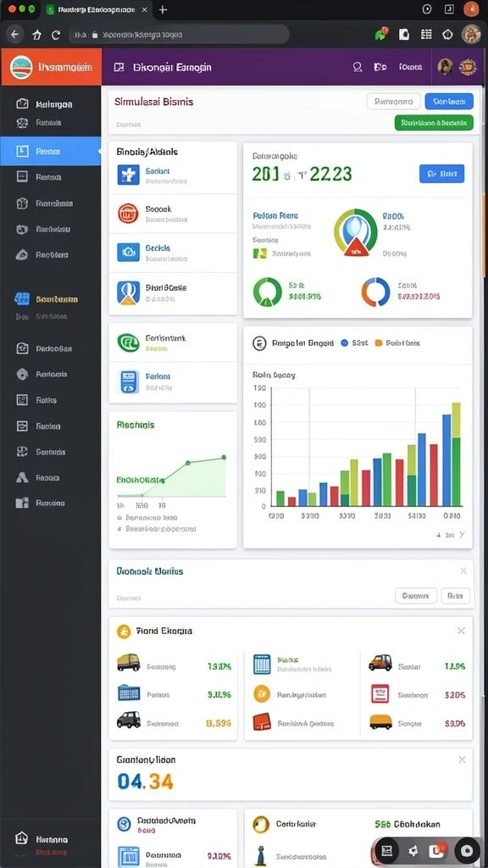
Task: Click the yellow truck icon in list
Action: 128,663
